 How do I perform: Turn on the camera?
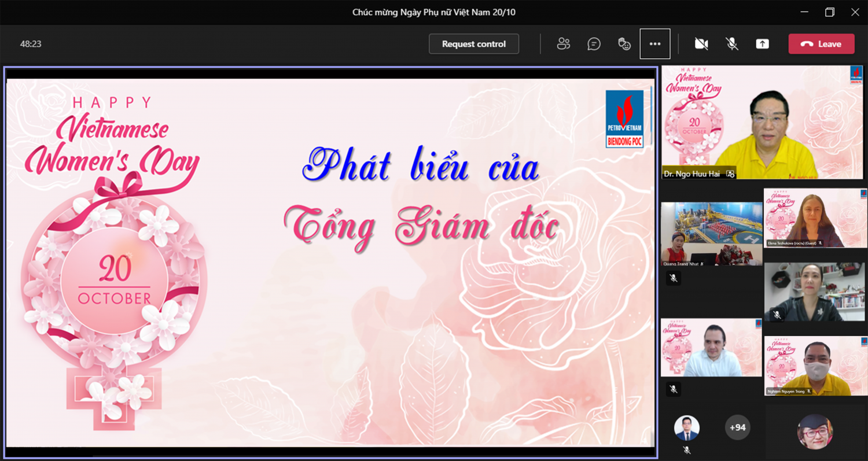tap(701, 44)
